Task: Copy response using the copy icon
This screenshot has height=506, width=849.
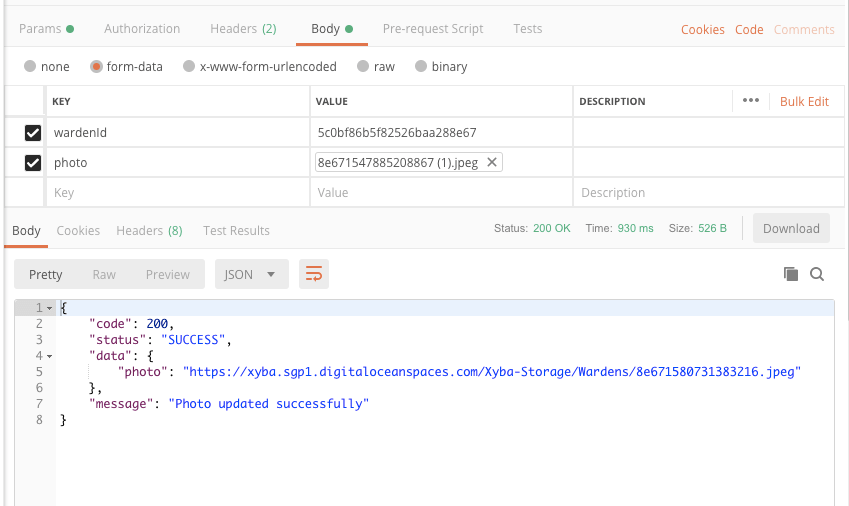Action: coord(790,274)
